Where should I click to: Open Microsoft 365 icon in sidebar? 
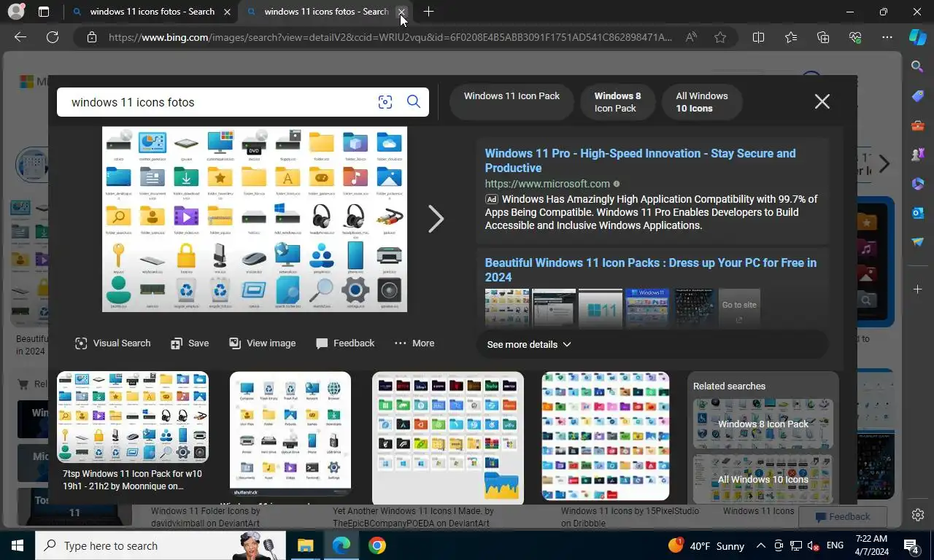918,184
